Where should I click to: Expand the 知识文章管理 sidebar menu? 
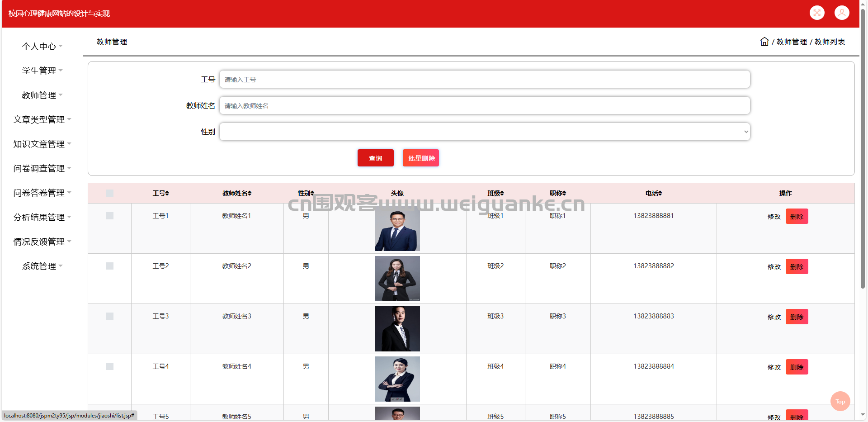point(42,144)
